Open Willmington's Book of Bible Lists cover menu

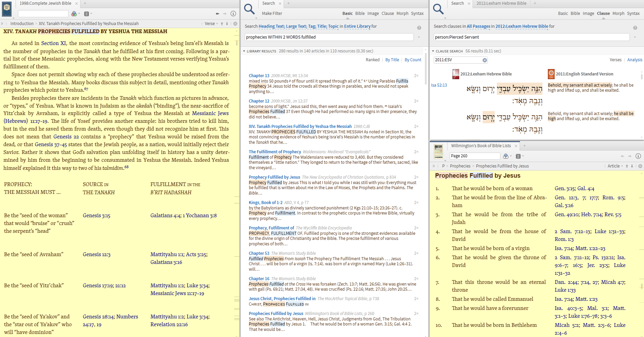(438, 152)
